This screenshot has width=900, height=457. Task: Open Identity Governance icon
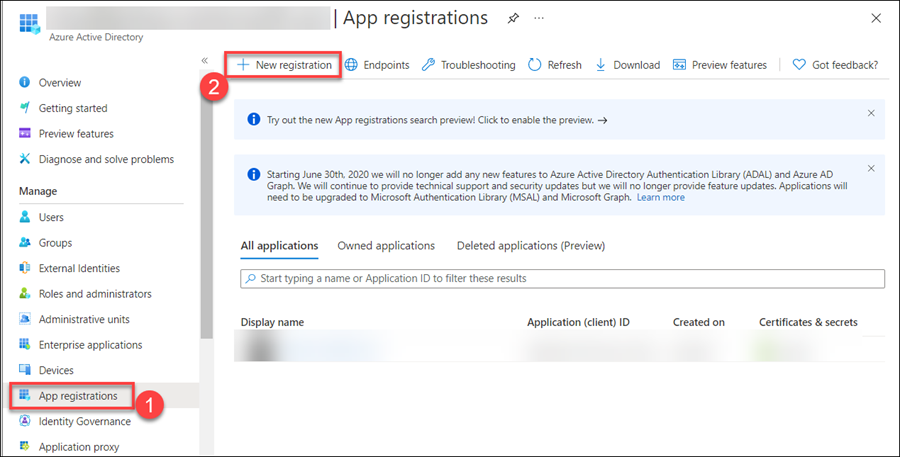pos(25,421)
